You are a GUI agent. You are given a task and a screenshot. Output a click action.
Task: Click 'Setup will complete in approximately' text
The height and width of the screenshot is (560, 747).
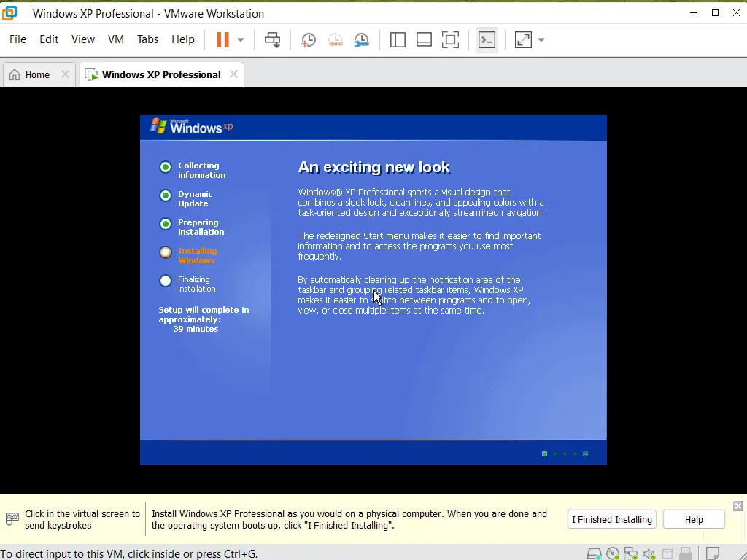[x=204, y=315]
